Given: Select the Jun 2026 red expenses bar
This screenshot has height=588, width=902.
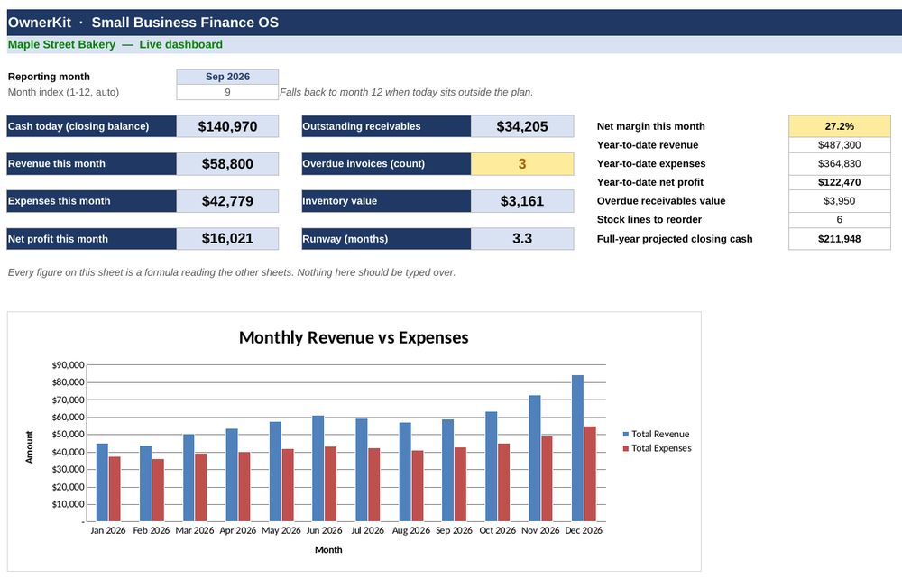Looking at the screenshot, I should click(x=331, y=484).
